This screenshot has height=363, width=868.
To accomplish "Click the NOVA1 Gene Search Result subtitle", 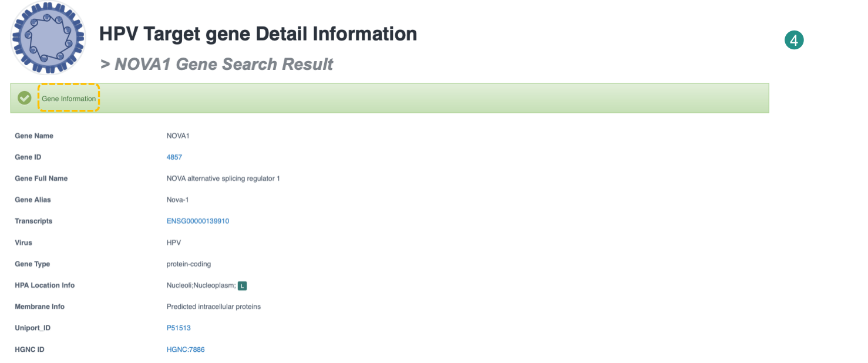I will (x=217, y=64).
